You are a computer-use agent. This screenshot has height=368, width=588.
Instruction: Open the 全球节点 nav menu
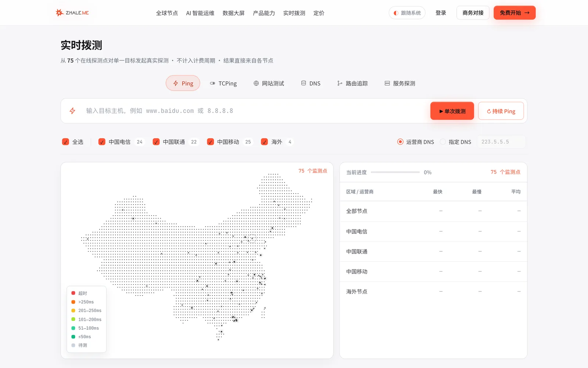167,13
